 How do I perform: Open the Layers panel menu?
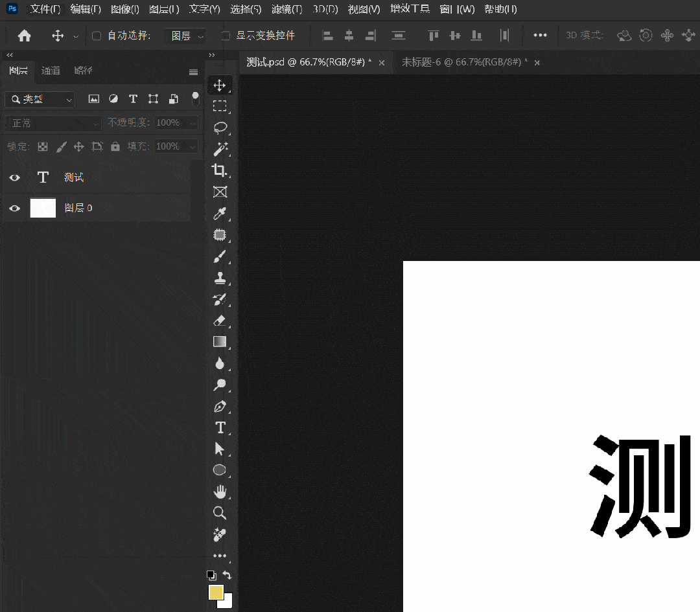[193, 72]
